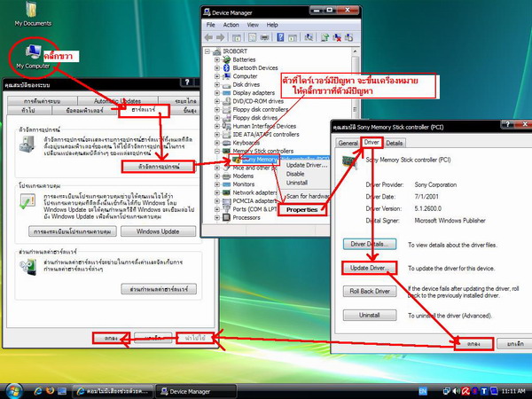Expand the DVD/CD-ROM drives category
The height and width of the screenshot is (399, 532).
[x=217, y=101]
